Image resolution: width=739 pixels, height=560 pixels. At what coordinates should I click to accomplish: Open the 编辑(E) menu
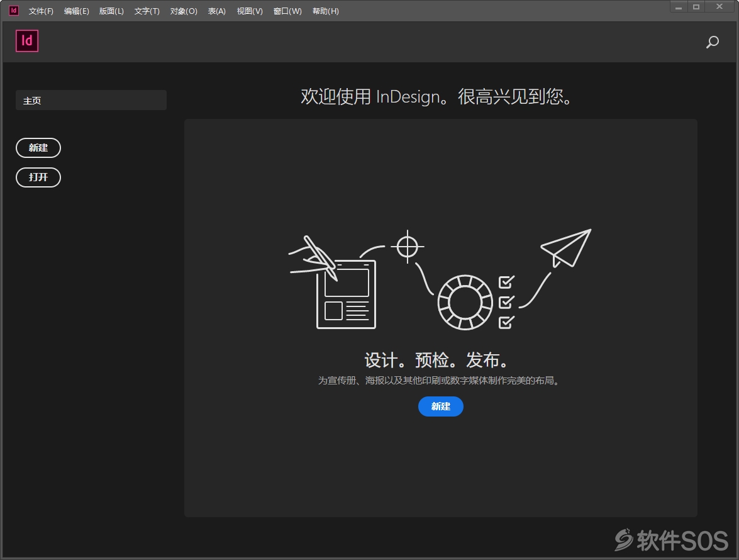point(76,11)
